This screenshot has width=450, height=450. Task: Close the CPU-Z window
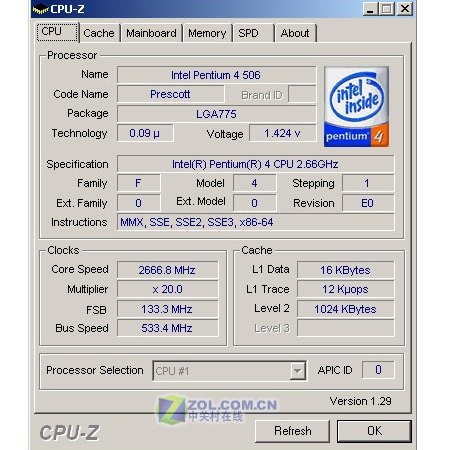point(405,9)
